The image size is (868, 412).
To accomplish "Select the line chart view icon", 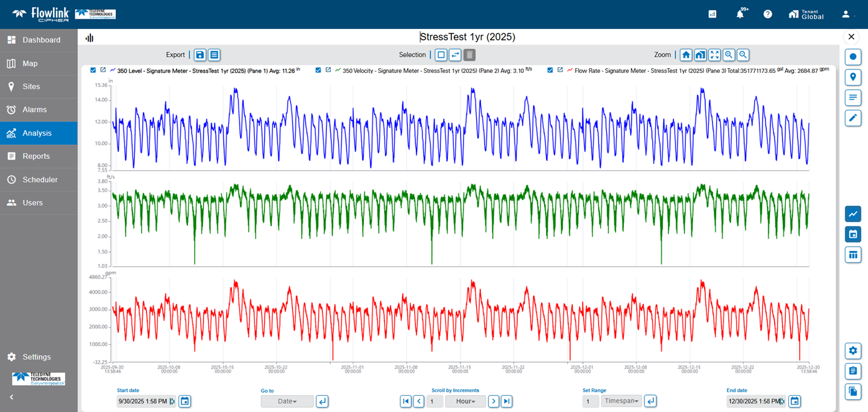I will click(x=853, y=214).
